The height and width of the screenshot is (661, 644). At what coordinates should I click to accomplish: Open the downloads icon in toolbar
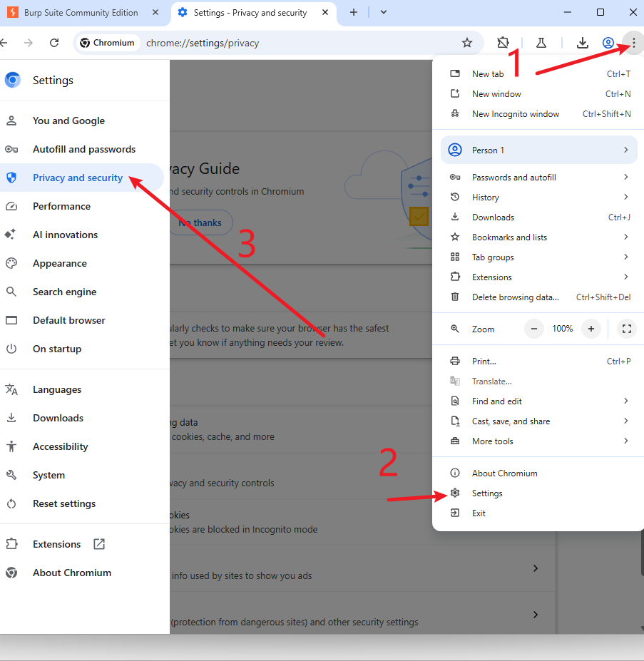583,43
